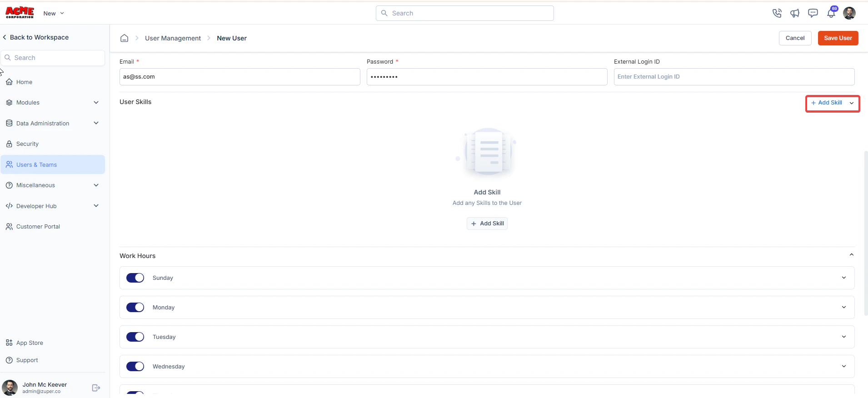Toggle Sunday work hours switch
This screenshot has width=868, height=398.
click(x=135, y=278)
